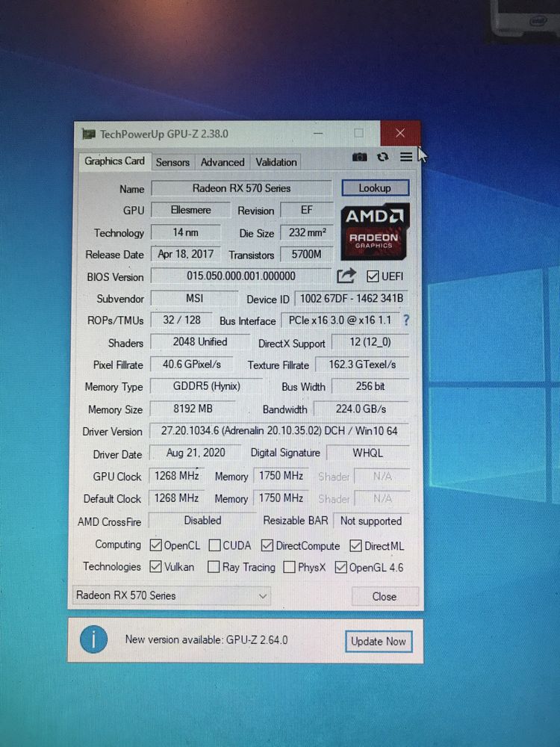Click the Memory Type GDDR5 (Hynix)
This screenshot has height=747, width=560.
tap(206, 386)
